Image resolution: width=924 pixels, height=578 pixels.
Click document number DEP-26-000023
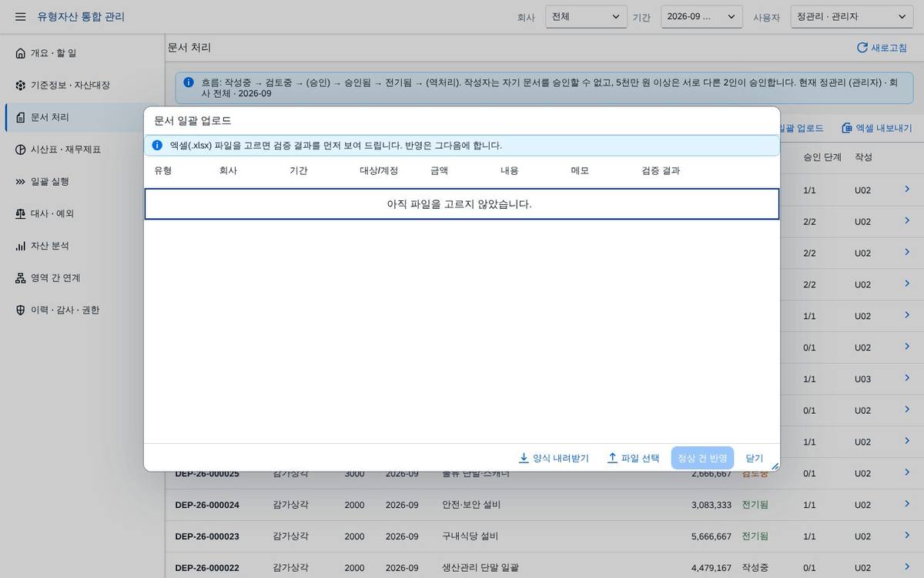pyautogui.click(x=207, y=536)
